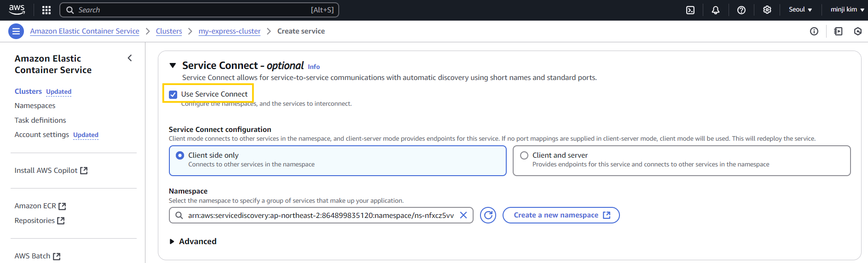Go to Namespaces in sidebar
Screen dimensions: 868x263
pos(35,106)
